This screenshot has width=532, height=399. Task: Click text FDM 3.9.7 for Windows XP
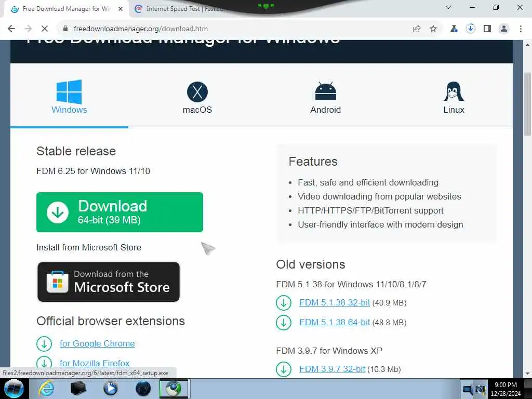[x=329, y=351]
